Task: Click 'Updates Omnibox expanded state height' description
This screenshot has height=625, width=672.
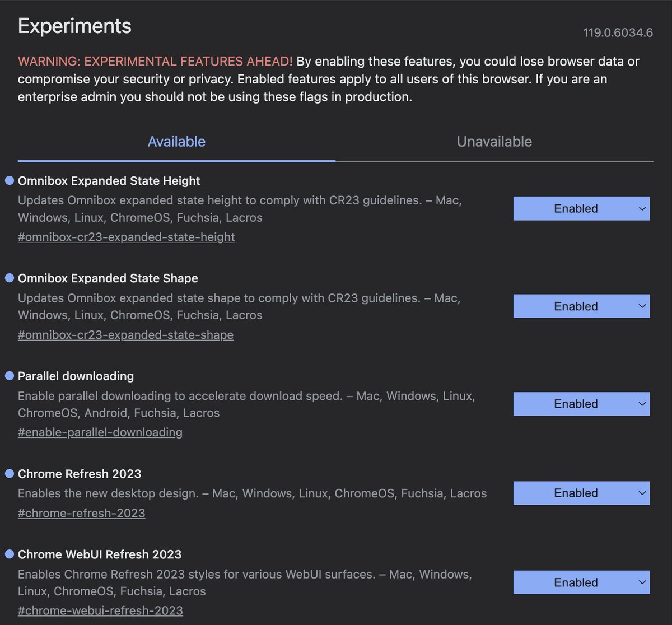Action: pyautogui.click(x=240, y=209)
